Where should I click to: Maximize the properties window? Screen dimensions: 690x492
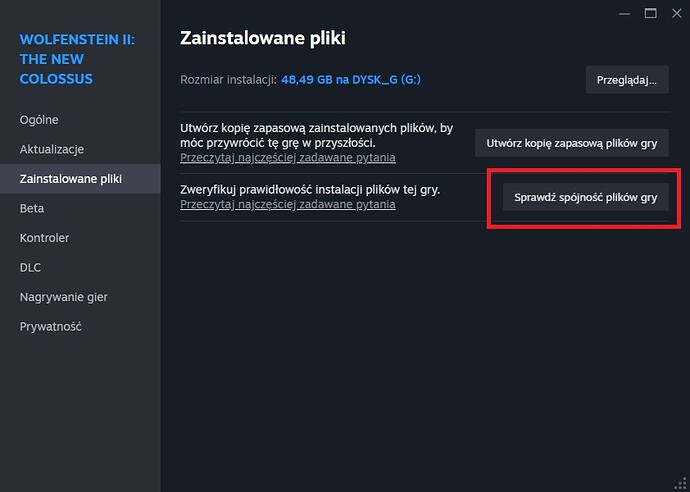tap(651, 14)
